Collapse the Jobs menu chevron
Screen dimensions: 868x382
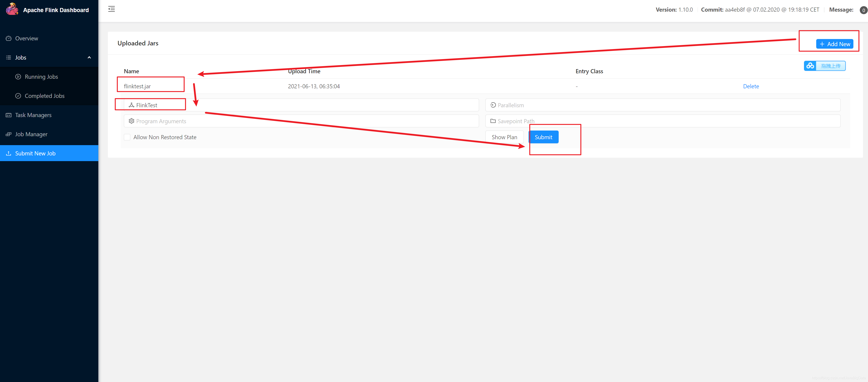tap(89, 58)
